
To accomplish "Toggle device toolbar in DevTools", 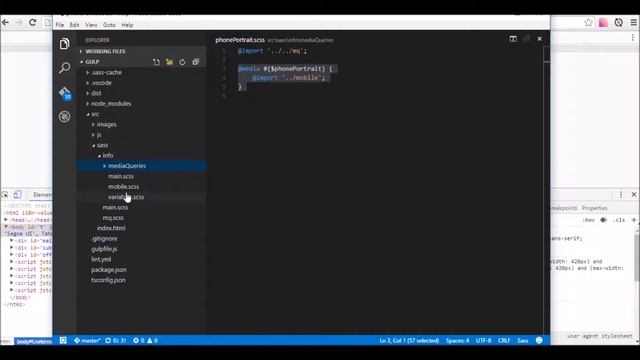I will (17, 195).
